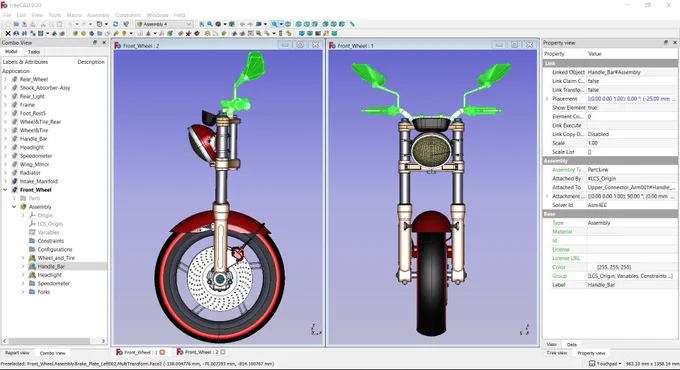Create a new document from the toolbar
The height and width of the screenshot is (370, 680).
click(x=9, y=24)
